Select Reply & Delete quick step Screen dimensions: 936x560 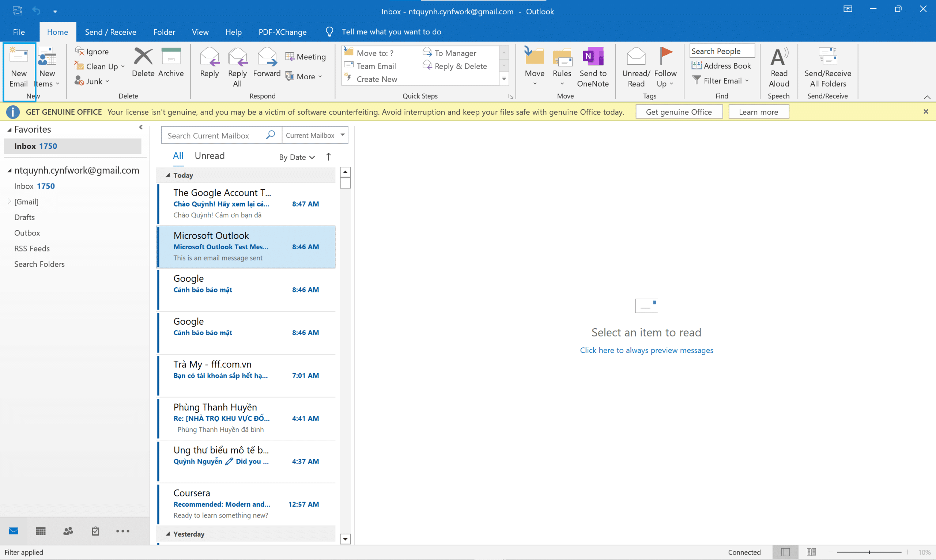(x=455, y=66)
